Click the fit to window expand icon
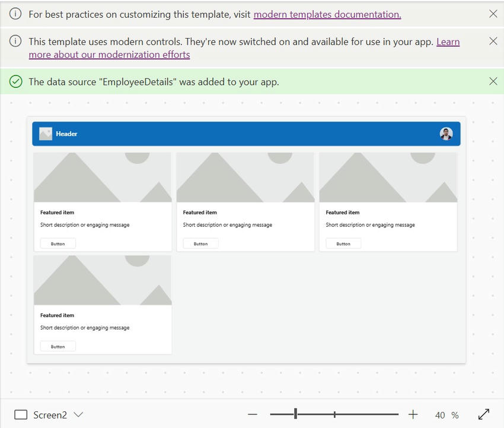The height and width of the screenshot is (428, 504). point(483,414)
